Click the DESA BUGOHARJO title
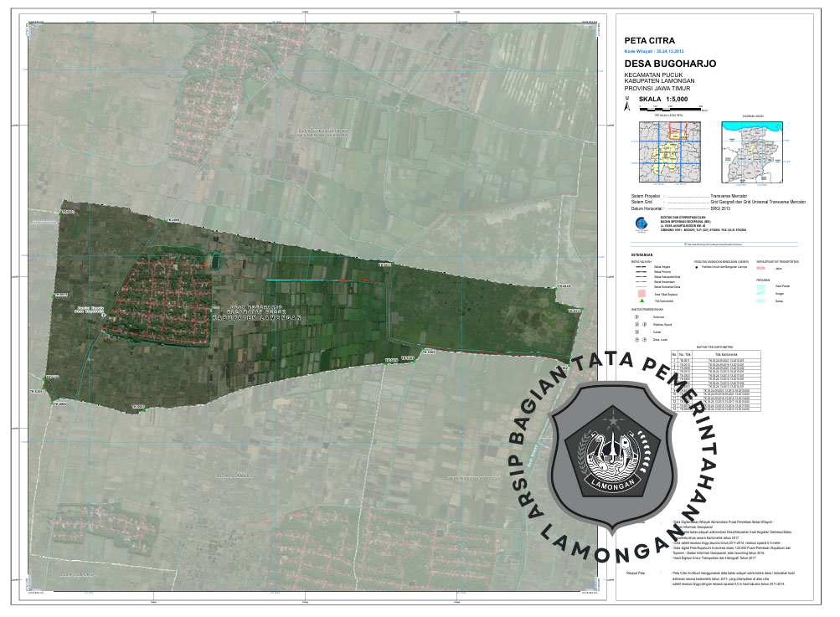840x617 pixels. pos(670,64)
